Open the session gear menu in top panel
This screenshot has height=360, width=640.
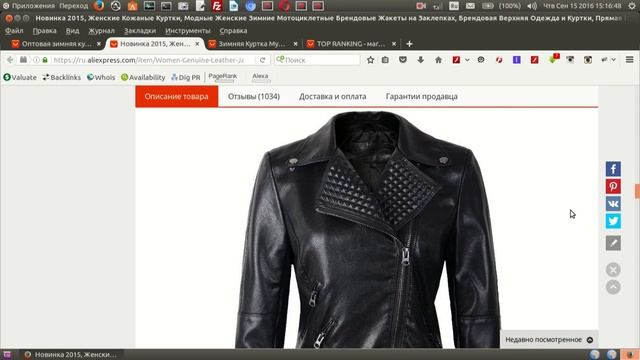631,6
